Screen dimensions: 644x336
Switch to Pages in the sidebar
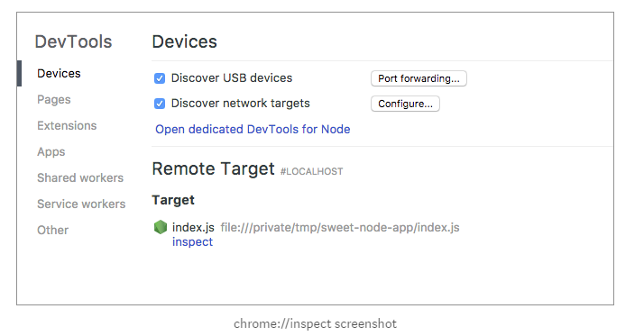point(54,100)
